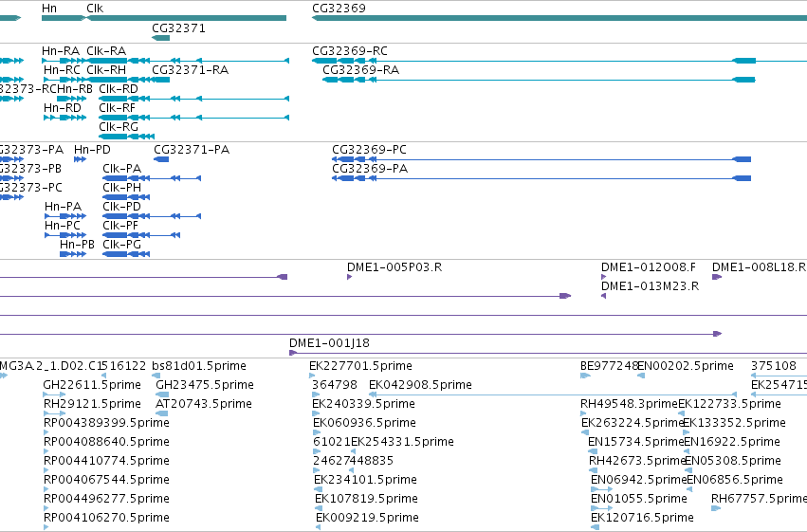The image size is (807, 532).
Task: Select transcript Clk-RF
Action: pos(118,108)
